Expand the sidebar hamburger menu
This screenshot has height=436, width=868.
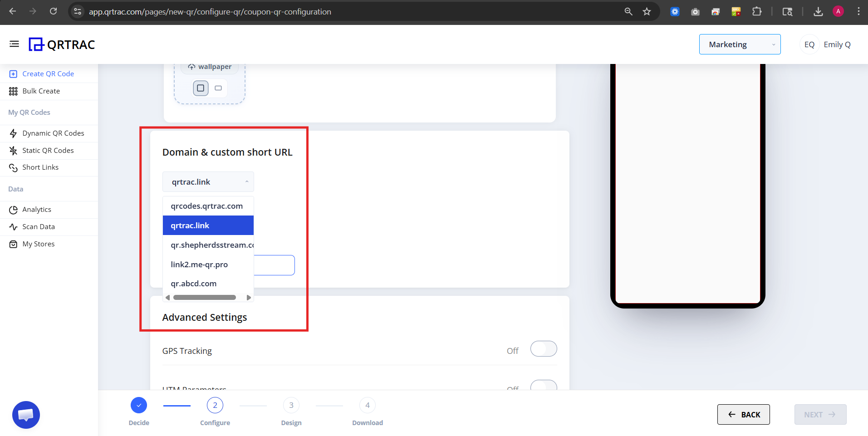[x=14, y=44]
